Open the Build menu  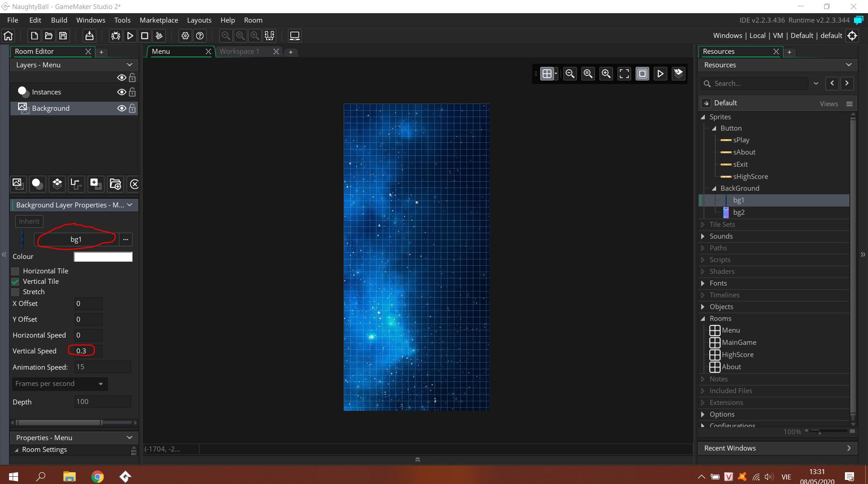click(59, 20)
